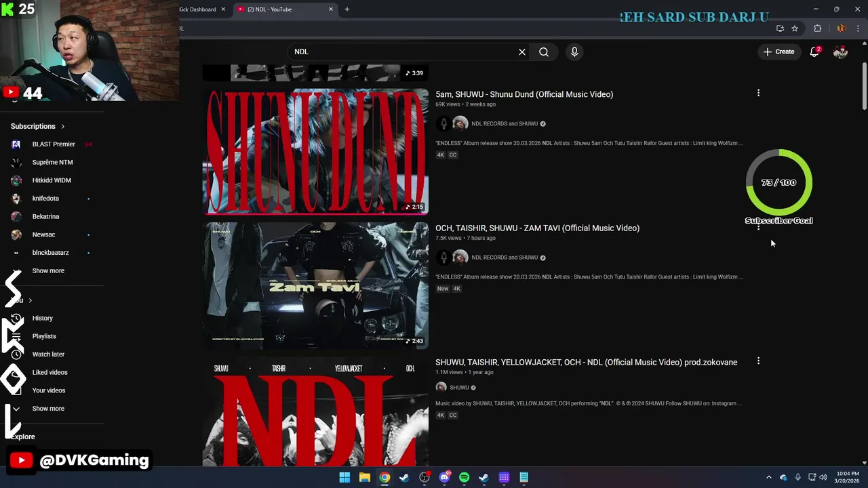Open SHUWU, TAISHIR, YELLOWJACKET, OCH - NDL video title
Viewport: 868px width, 488px height.
pyautogui.click(x=586, y=362)
